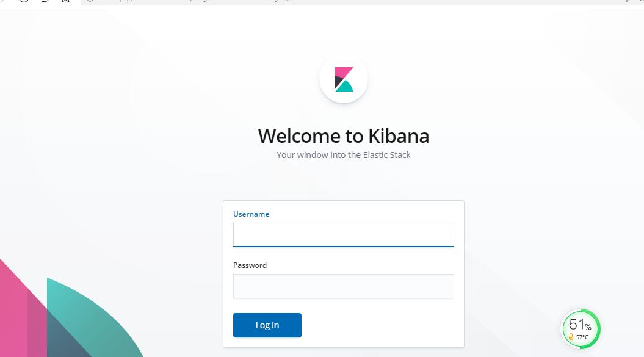Focus the Password input field
The width and height of the screenshot is (644, 357).
click(343, 286)
